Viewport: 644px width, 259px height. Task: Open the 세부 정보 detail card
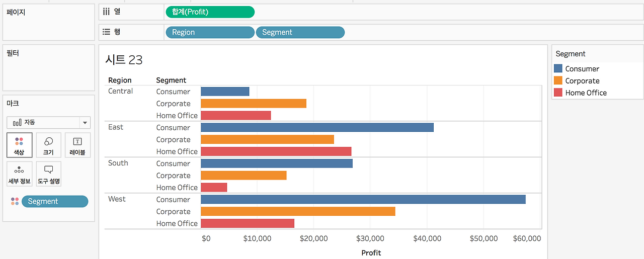point(20,174)
